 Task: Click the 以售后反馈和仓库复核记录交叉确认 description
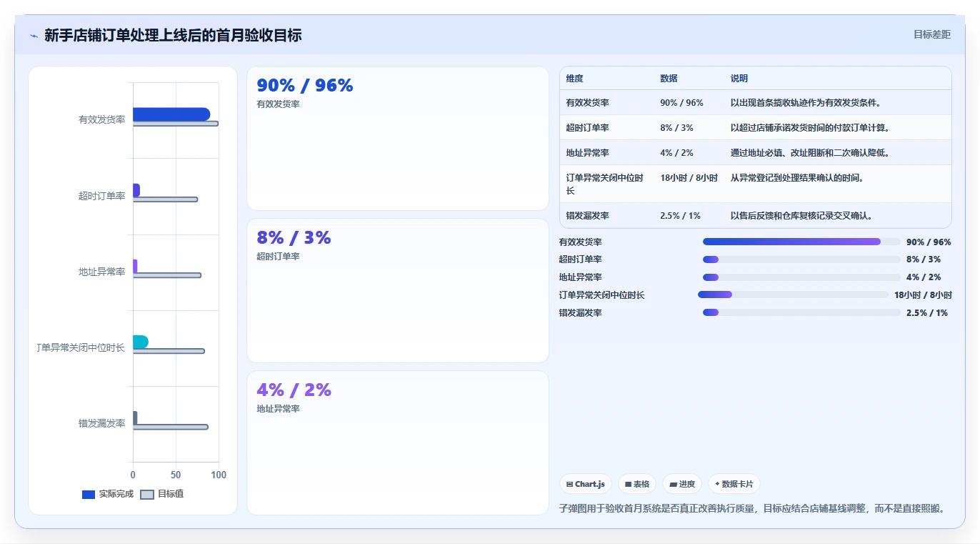coord(801,216)
